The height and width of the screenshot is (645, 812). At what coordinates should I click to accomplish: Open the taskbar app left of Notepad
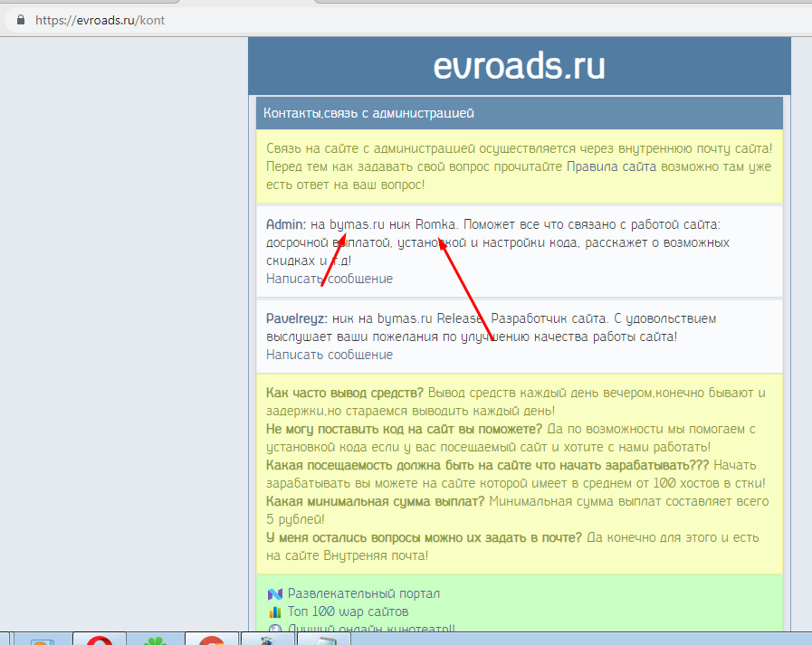(x=268, y=640)
